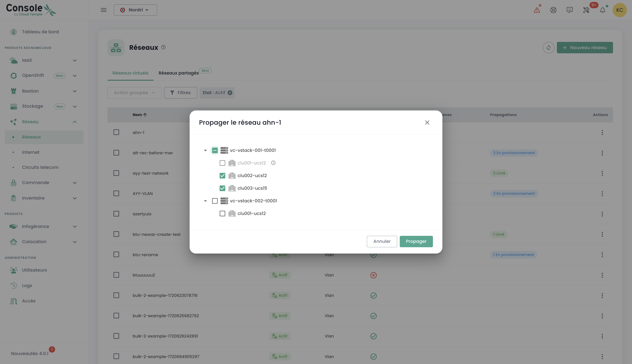Open the feedback chat icon
632x364 pixels.
coord(570,10)
